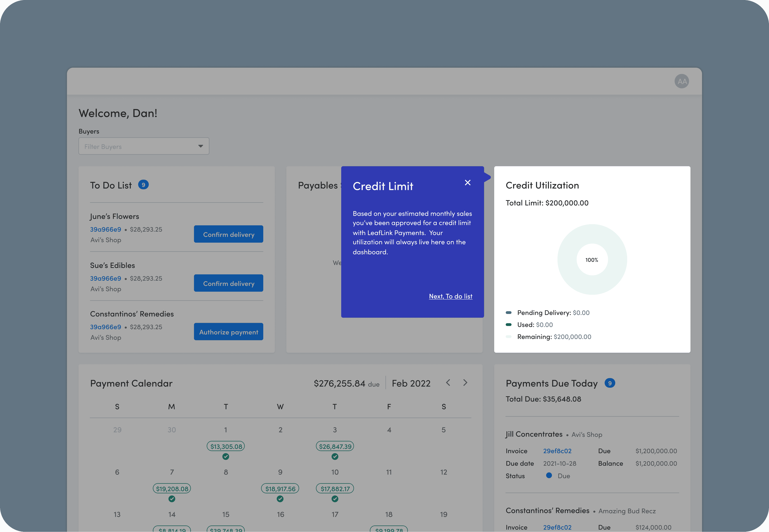Click the Welcome, Dan! heading

pyautogui.click(x=118, y=113)
